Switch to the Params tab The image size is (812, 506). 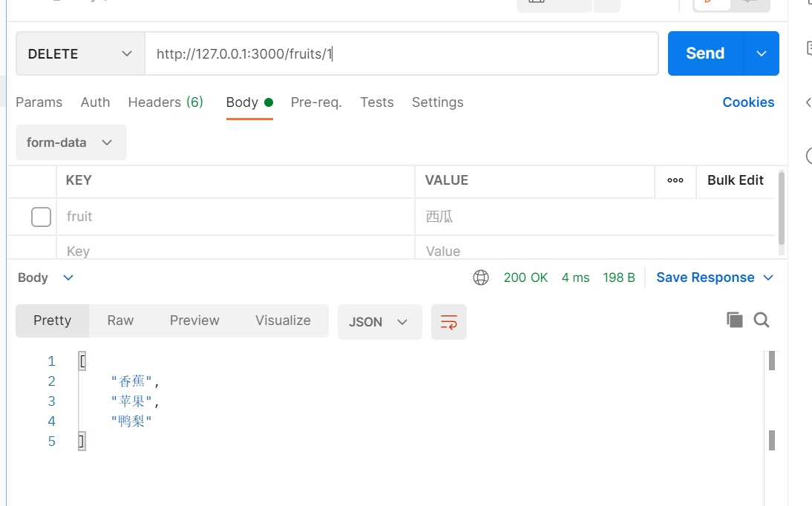[39, 102]
